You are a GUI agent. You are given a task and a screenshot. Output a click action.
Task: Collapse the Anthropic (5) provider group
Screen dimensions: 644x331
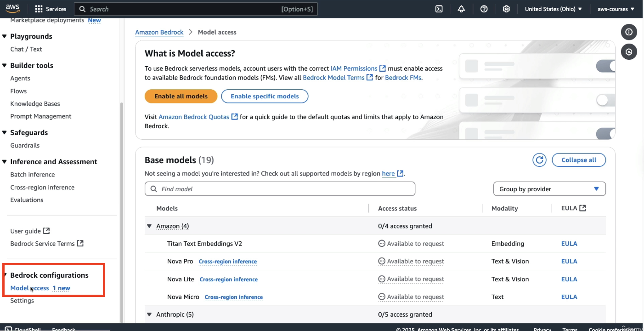pos(149,314)
